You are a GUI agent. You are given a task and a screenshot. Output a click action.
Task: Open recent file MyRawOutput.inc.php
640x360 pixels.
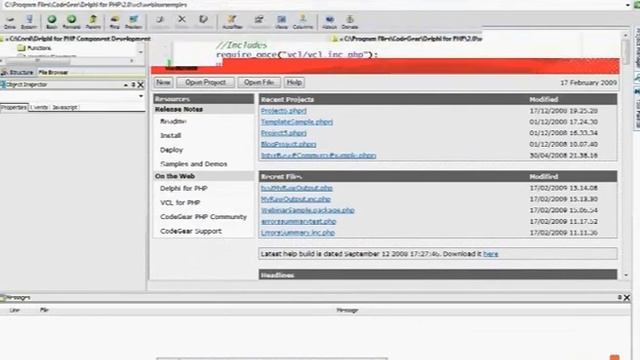coord(296,199)
